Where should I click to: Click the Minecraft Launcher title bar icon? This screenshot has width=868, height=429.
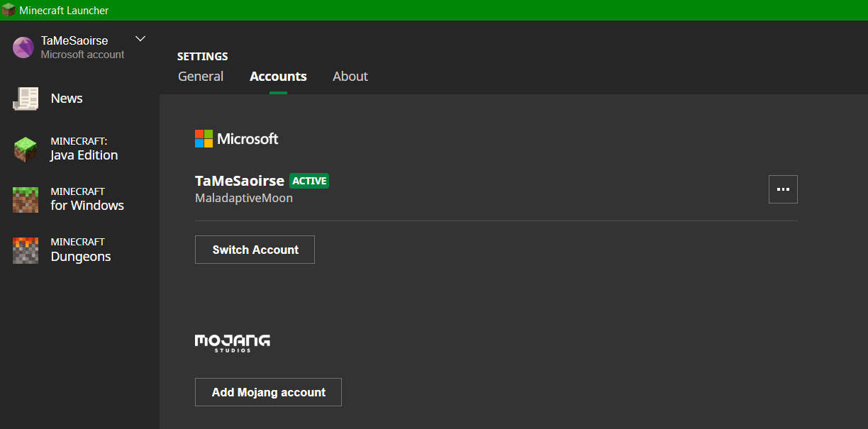[9, 10]
